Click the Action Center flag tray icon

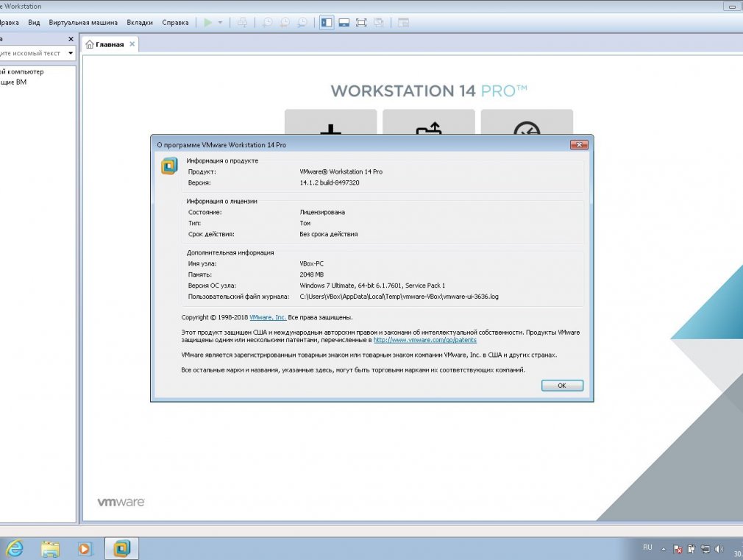pyautogui.click(x=678, y=549)
